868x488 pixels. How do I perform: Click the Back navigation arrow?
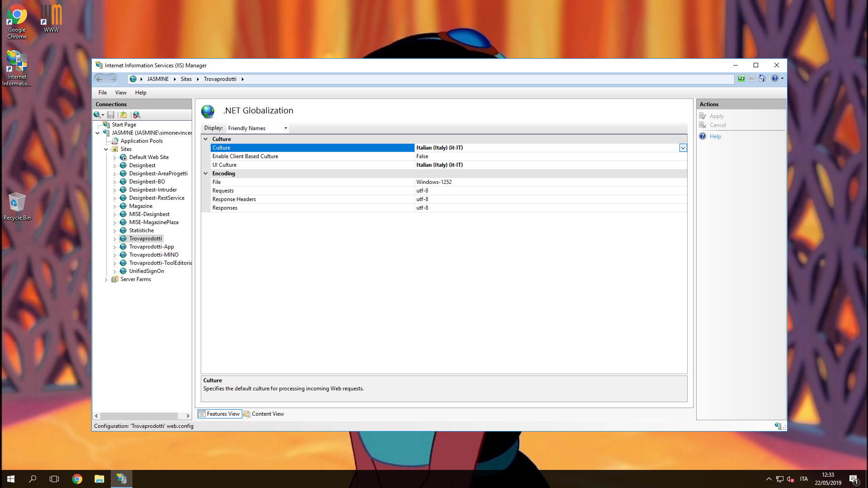(x=99, y=79)
